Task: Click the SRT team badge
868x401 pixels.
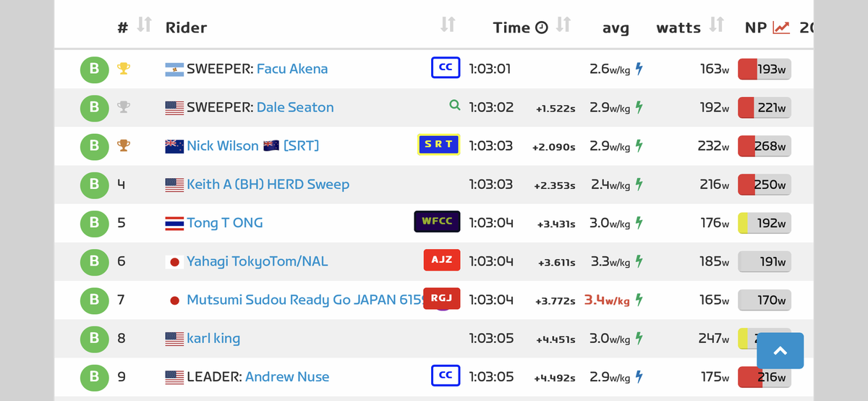Action: pos(438,145)
